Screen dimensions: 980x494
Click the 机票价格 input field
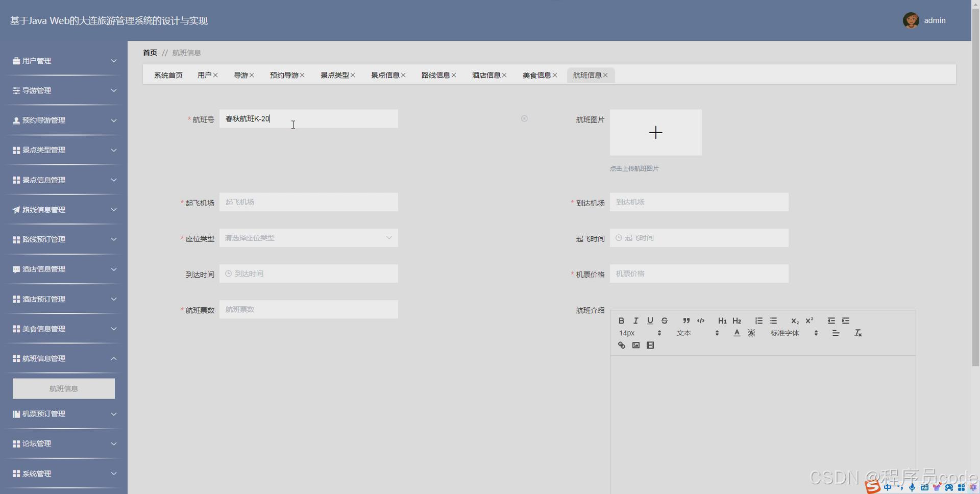click(699, 274)
